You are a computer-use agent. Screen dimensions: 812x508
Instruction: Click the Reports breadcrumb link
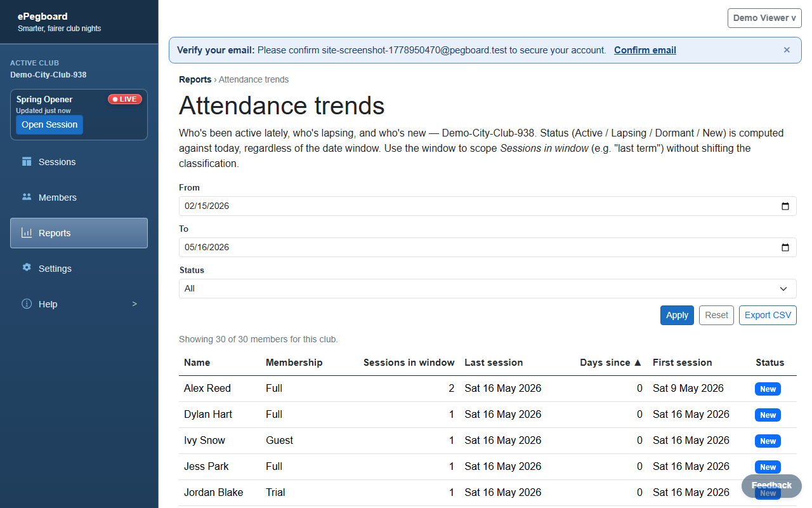pos(195,79)
